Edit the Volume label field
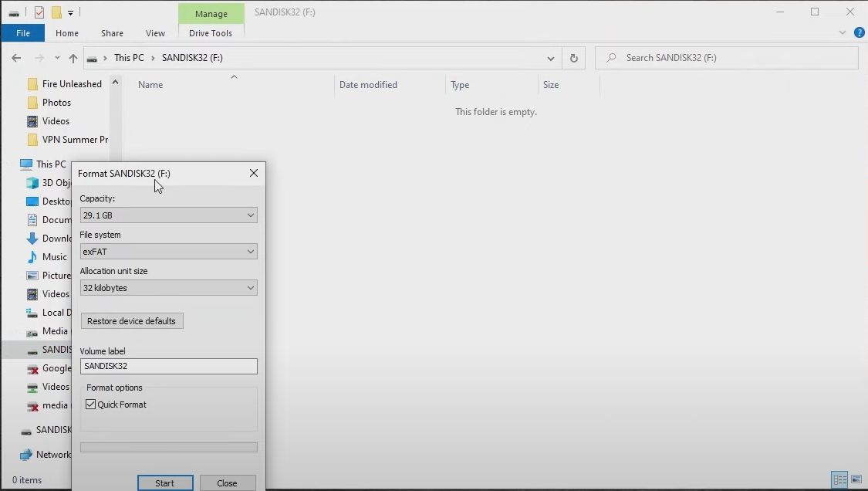This screenshot has width=868, height=491. [x=168, y=366]
